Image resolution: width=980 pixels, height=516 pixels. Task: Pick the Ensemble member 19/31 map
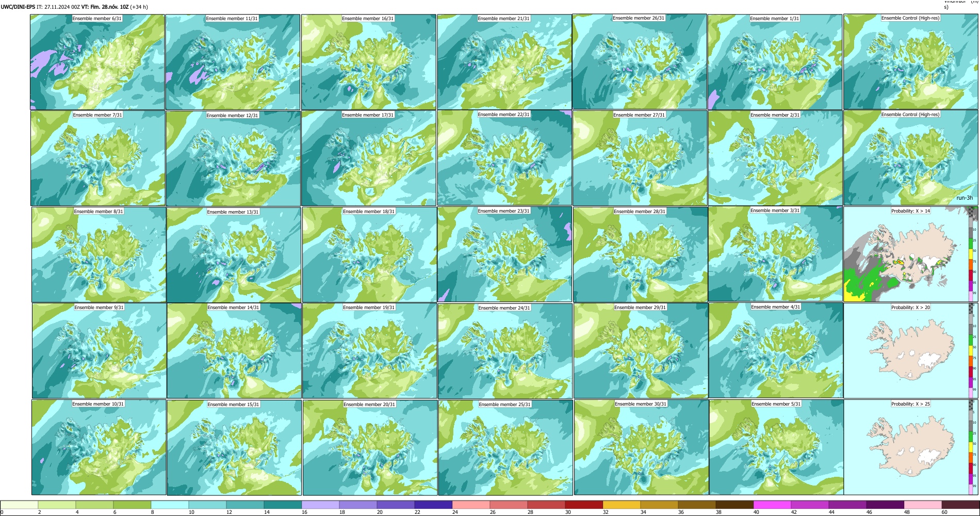(x=370, y=351)
